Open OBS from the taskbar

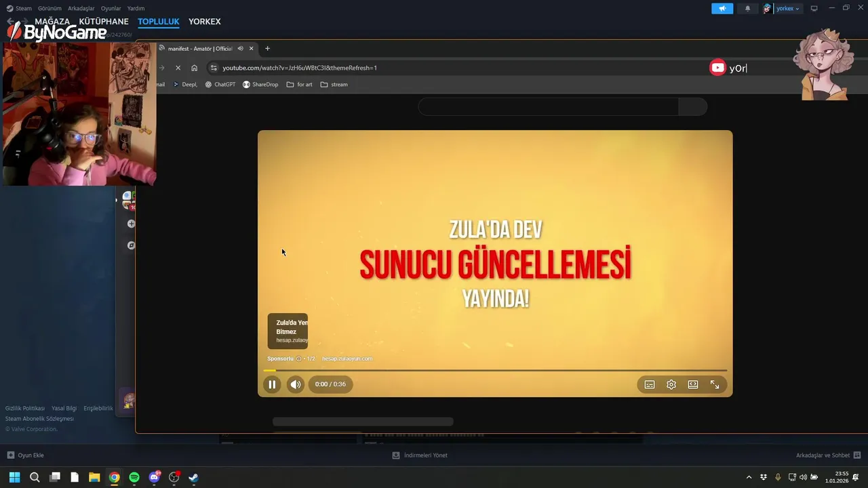[174, 477]
